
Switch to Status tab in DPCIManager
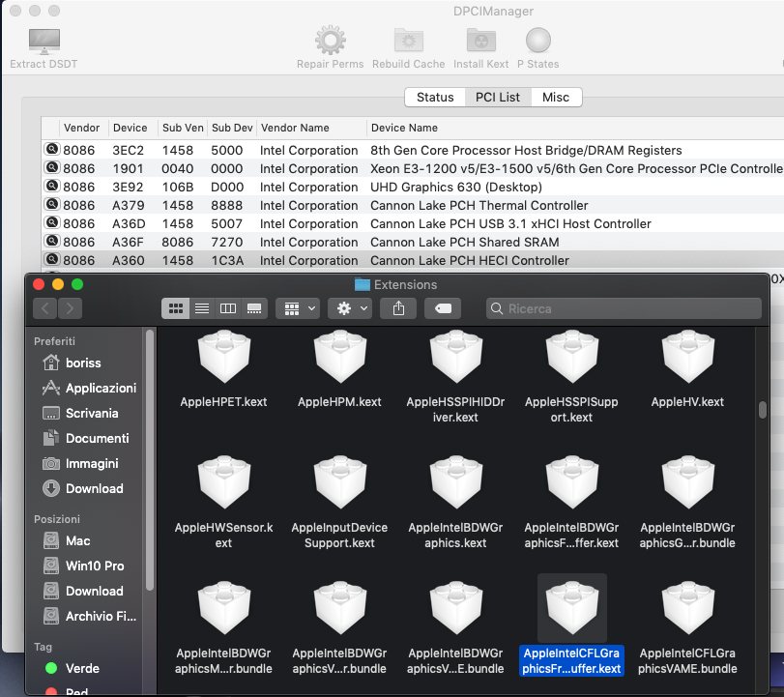tap(435, 97)
